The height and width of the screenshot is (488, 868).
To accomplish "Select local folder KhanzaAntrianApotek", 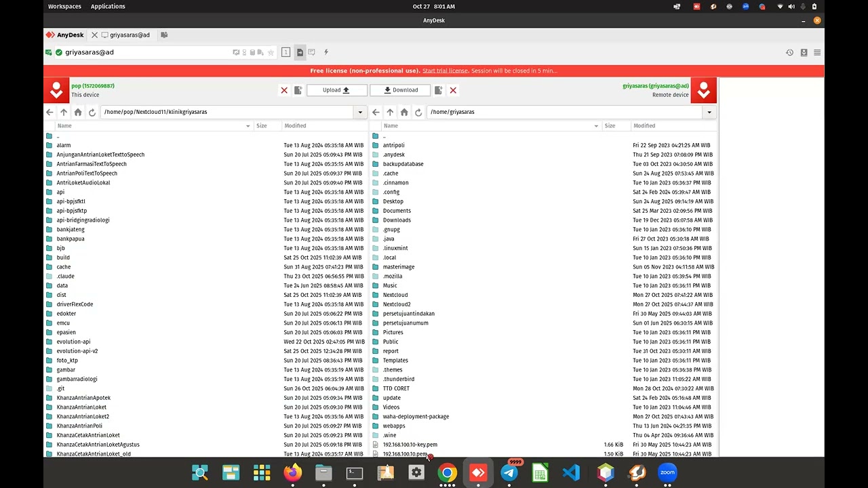I will (83, 398).
